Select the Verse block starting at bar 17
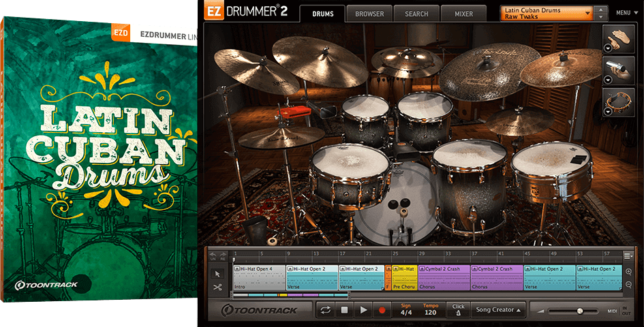 (362, 278)
